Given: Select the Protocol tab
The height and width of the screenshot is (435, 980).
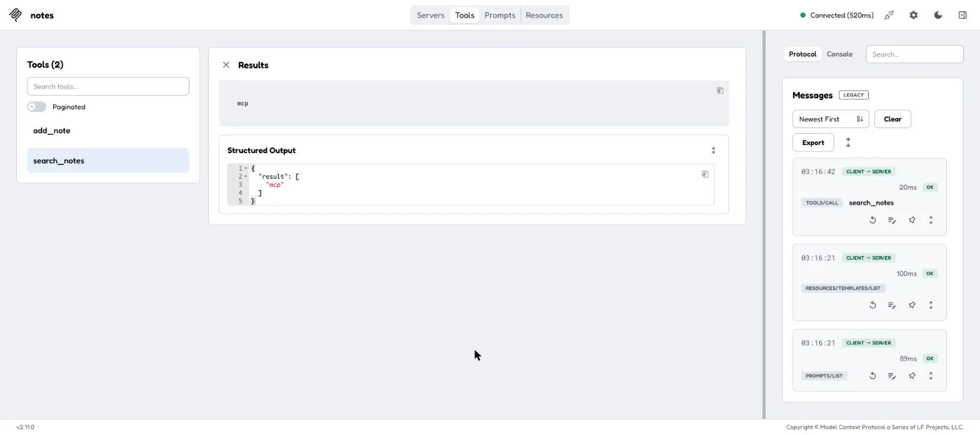Looking at the screenshot, I should pyautogui.click(x=802, y=54).
